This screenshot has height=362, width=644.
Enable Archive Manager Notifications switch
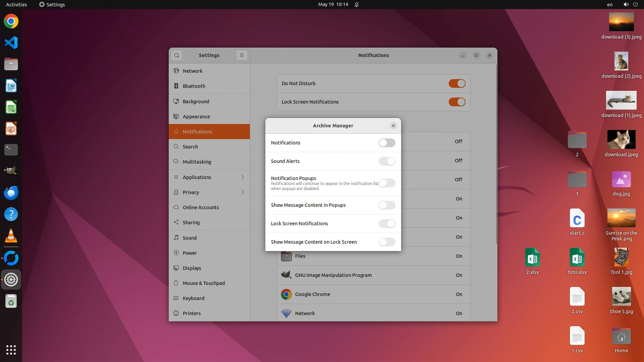(387, 143)
